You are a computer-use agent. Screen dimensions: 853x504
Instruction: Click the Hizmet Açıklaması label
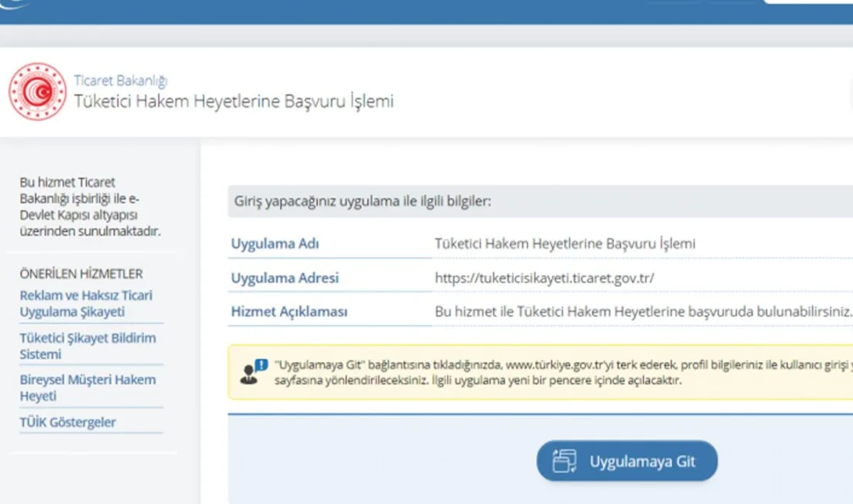(288, 311)
